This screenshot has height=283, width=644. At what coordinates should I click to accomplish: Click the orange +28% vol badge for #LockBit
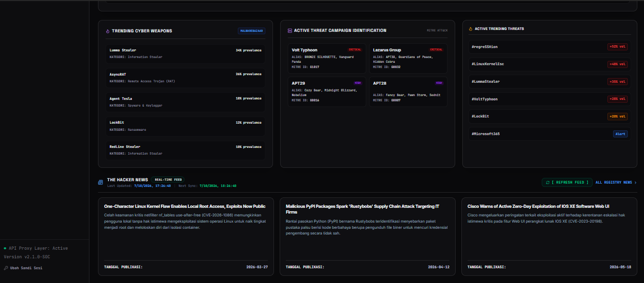617,116
